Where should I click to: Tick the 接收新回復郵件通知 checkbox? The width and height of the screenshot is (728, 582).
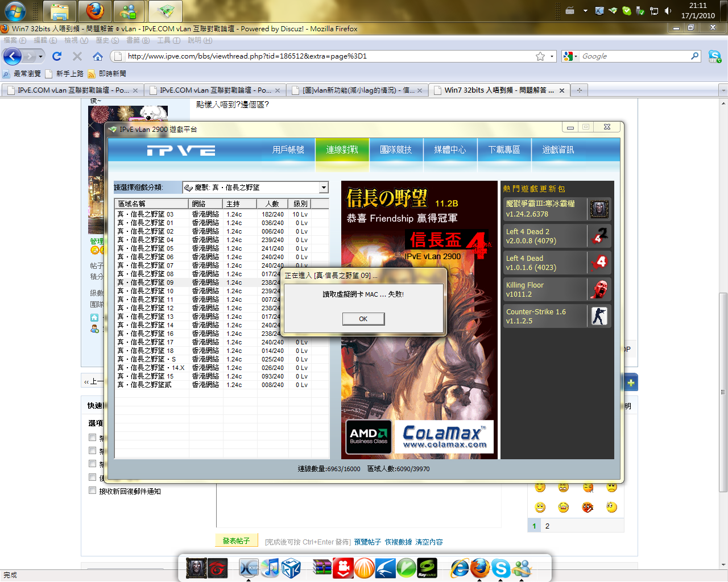tap(92, 490)
